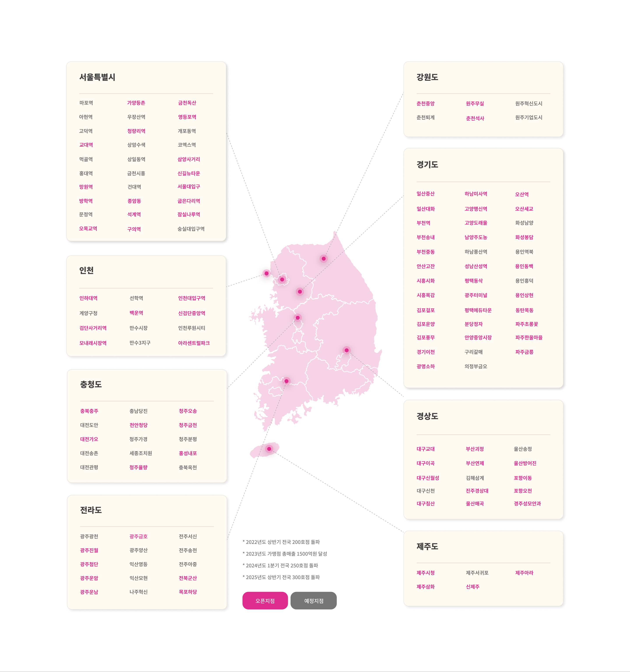Image resolution: width=630 pixels, height=672 pixels.
Task: Open the 가양등촌 branch link
Action: (x=136, y=103)
